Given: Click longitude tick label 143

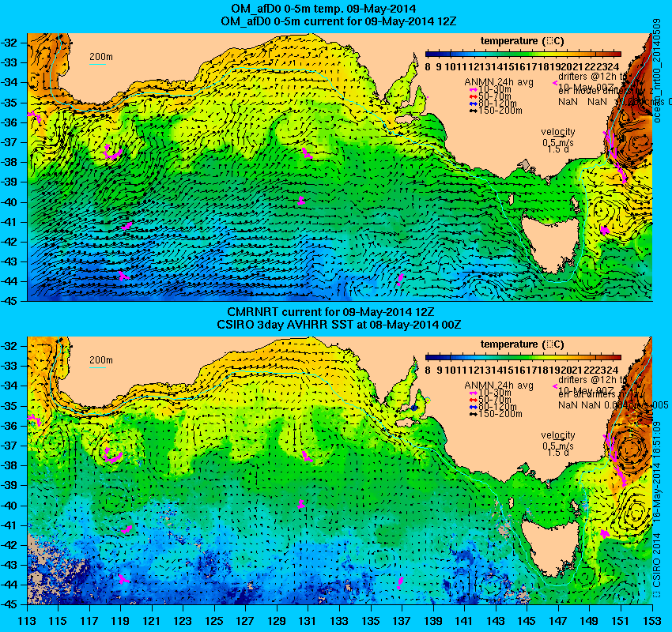Looking at the screenshot, I should 495,621.
